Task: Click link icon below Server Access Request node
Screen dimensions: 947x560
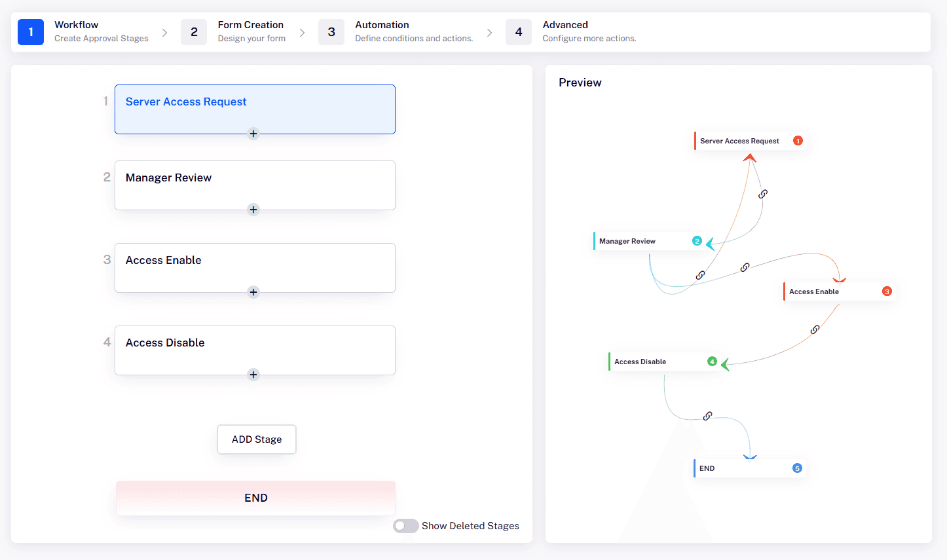Action: pyautogui.click(x=763, y=194)
